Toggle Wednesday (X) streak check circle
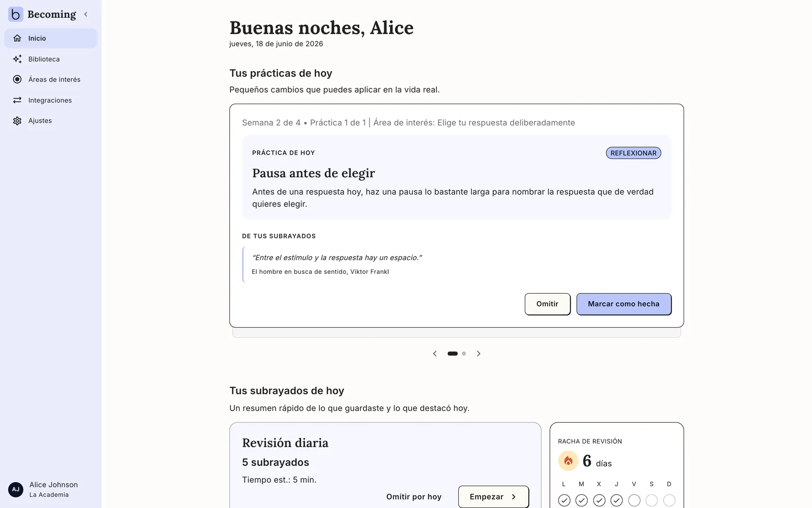Screen dimensions: 812x508 click(x=599, y=500)
